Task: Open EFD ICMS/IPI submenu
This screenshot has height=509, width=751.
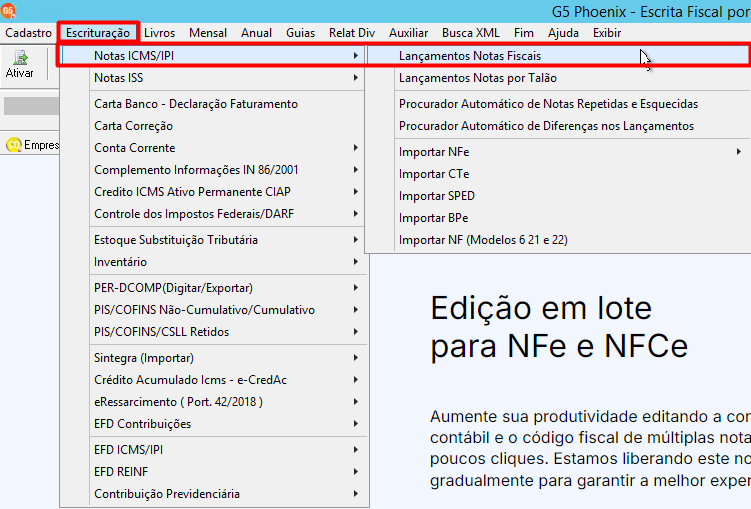Action: (x=213, y=450)
